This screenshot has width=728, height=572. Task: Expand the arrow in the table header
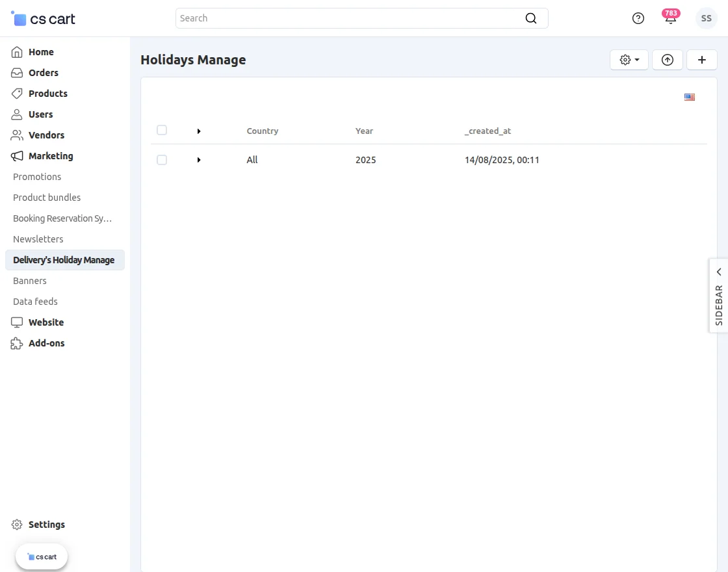pyautogui.click(x=199, y=131)
